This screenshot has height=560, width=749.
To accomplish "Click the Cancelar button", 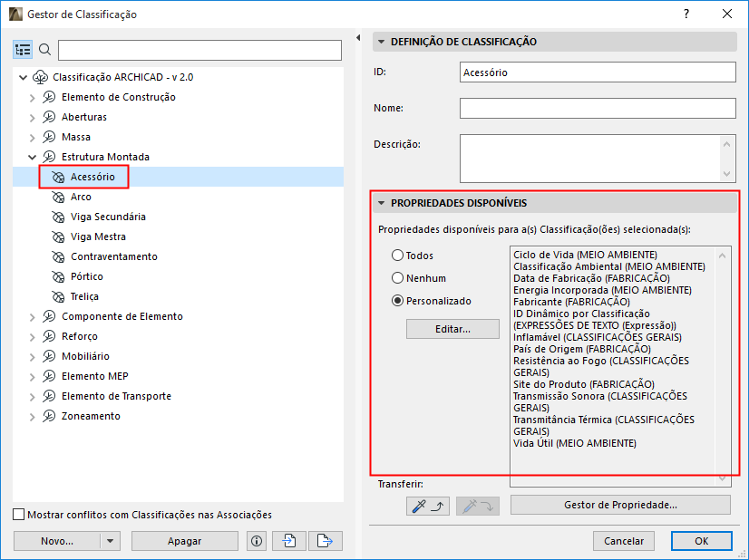I will coord(623,541).
